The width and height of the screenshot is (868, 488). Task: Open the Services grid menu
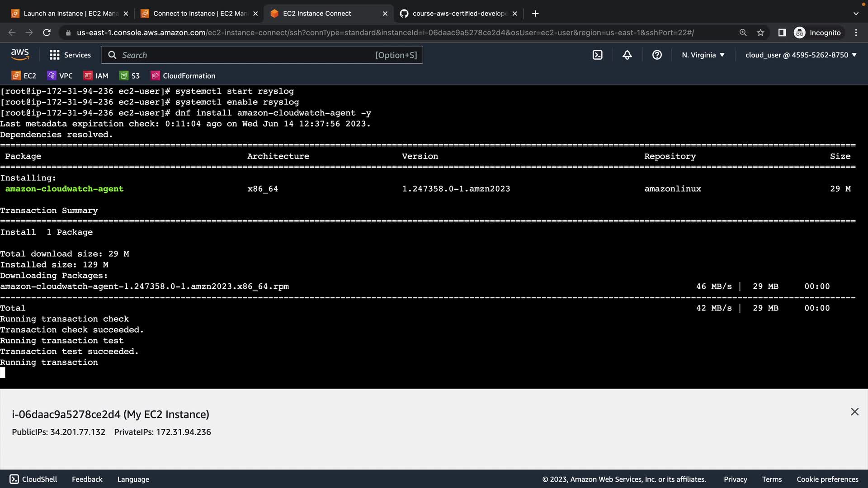[70, 55]
